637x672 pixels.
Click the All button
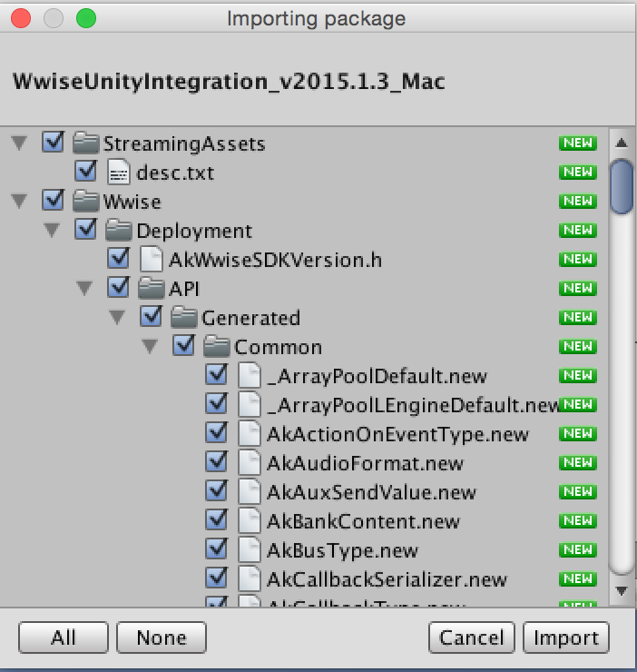[x=64, y=637]
